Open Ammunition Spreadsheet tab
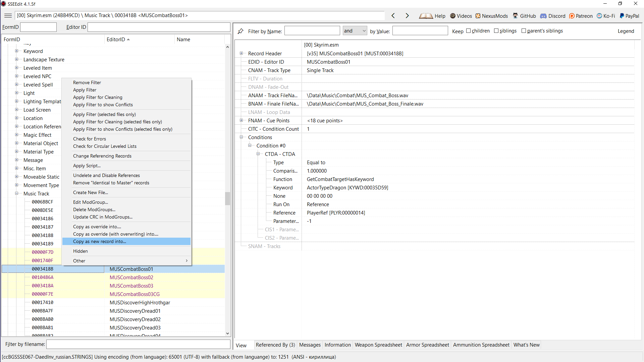Screen dimensions: 644x362 click(x=481, y=345)
